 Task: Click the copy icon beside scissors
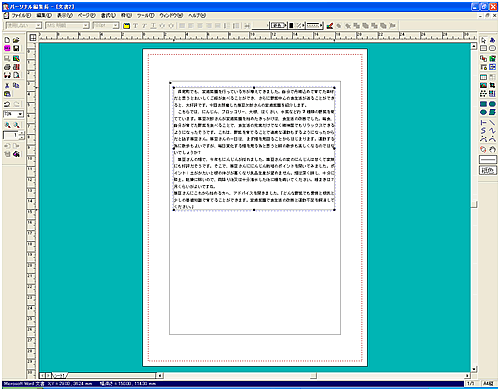click(x=16, y=86)
